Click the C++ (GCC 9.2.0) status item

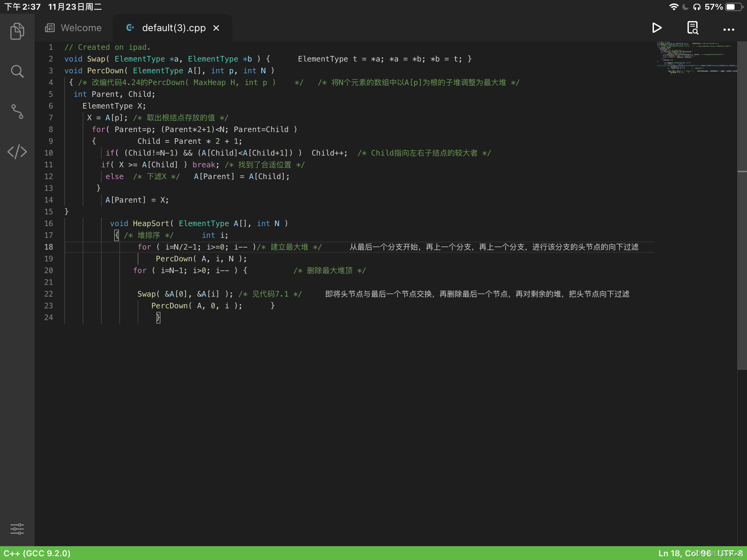(x=37, y=553)
